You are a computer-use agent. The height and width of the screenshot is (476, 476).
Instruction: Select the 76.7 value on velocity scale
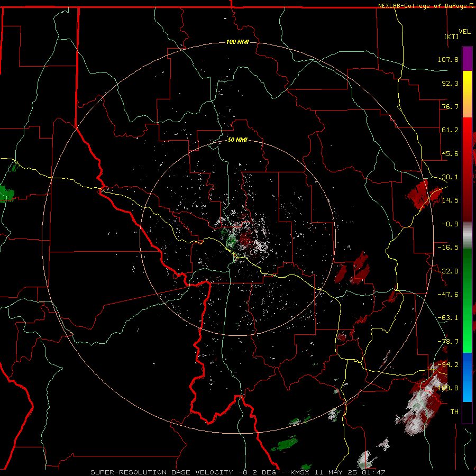[450, 106]
